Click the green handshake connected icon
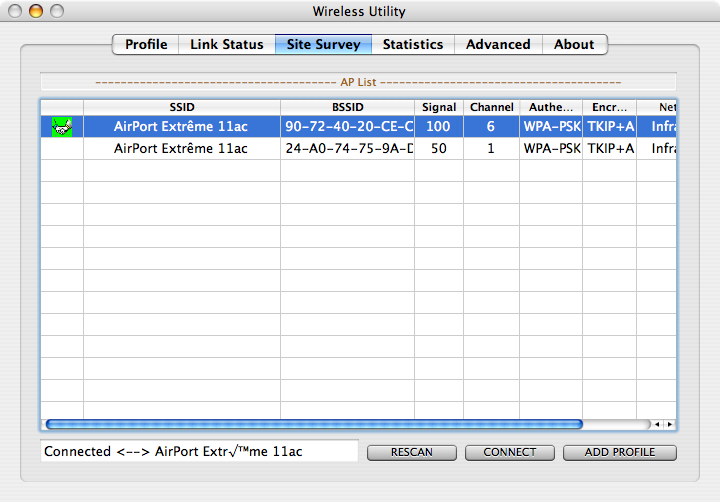The image size is (720, 502). [x=62, y=127]
